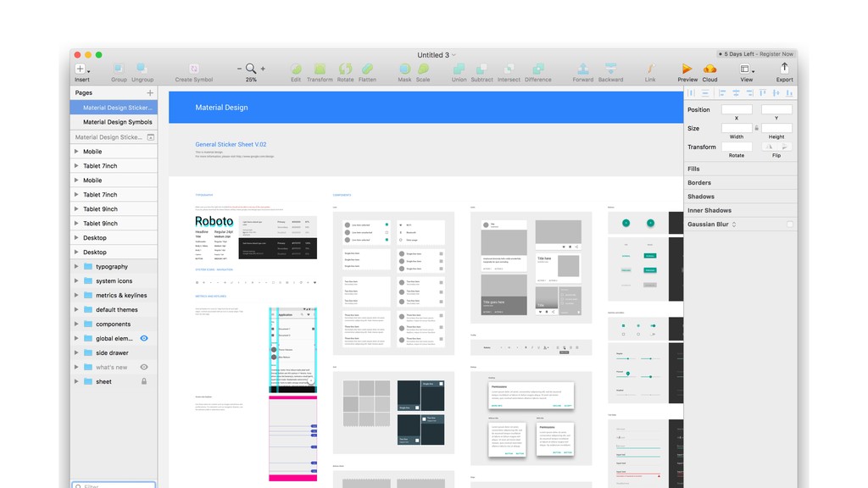This screenshot has height=488, width=868.
Task: Align layers to top edge
Action: point(763,93)
